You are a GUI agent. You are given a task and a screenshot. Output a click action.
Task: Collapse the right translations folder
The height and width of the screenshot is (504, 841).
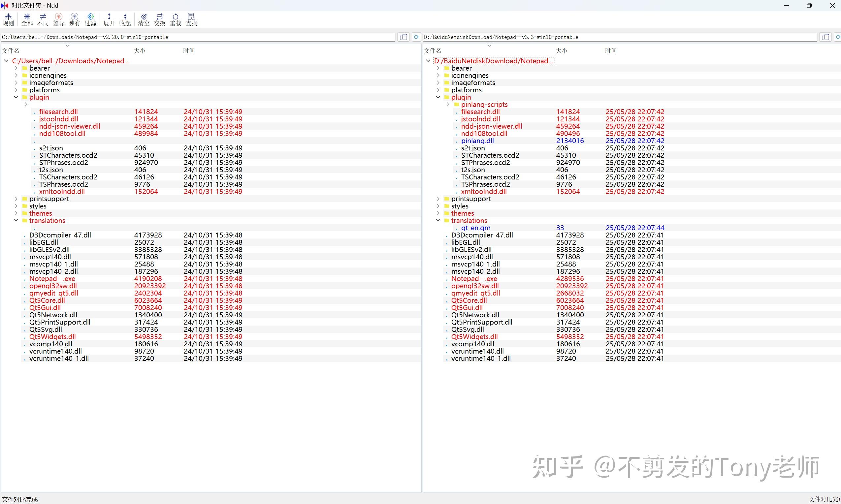point(438,220)
